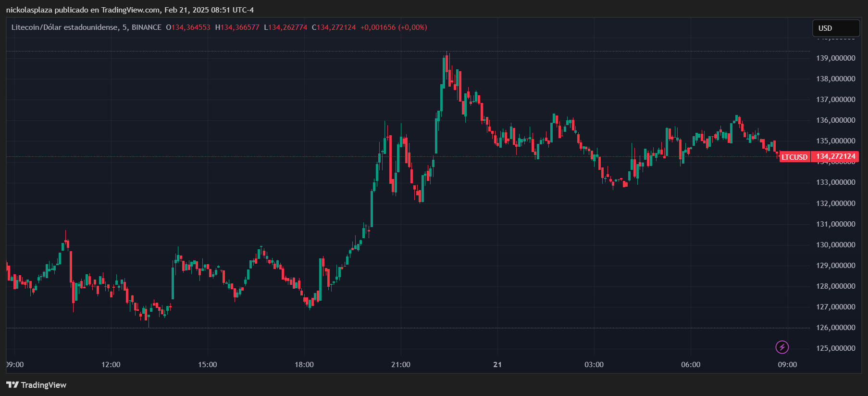Click the rightmost 09:00 time axis label
868x396 pixels.
pos(787,365)
